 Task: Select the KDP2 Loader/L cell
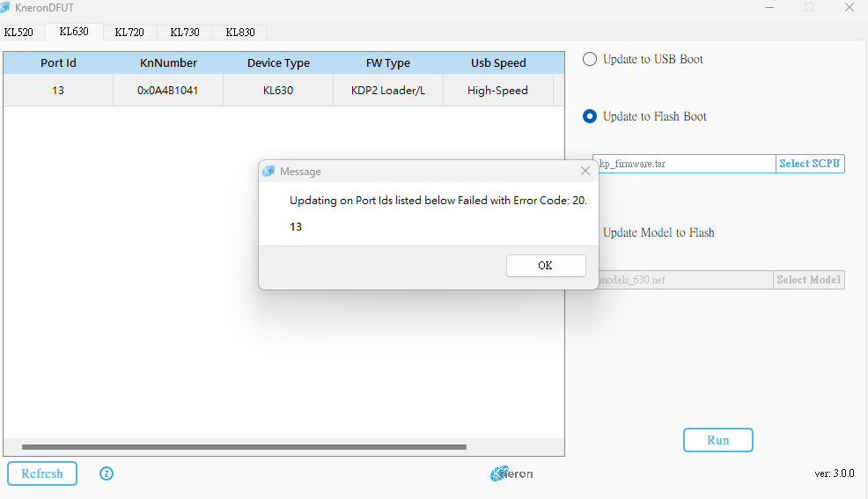[388, 90]
